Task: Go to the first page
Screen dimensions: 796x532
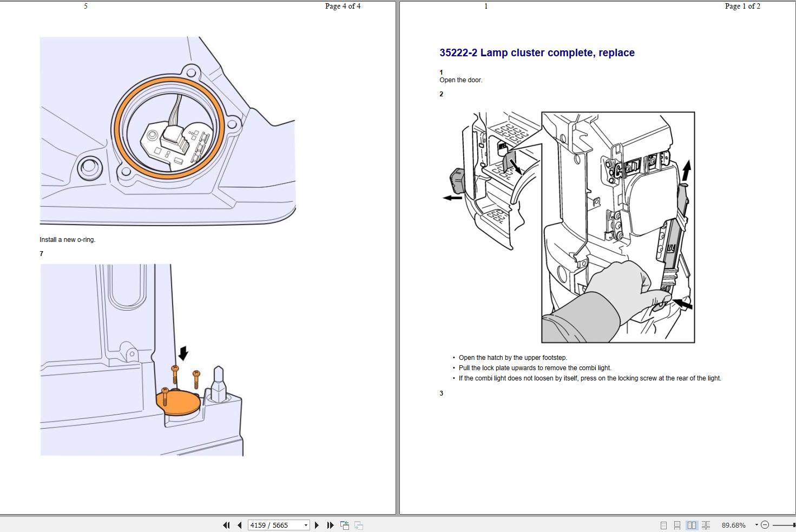Action: point(226,525)
